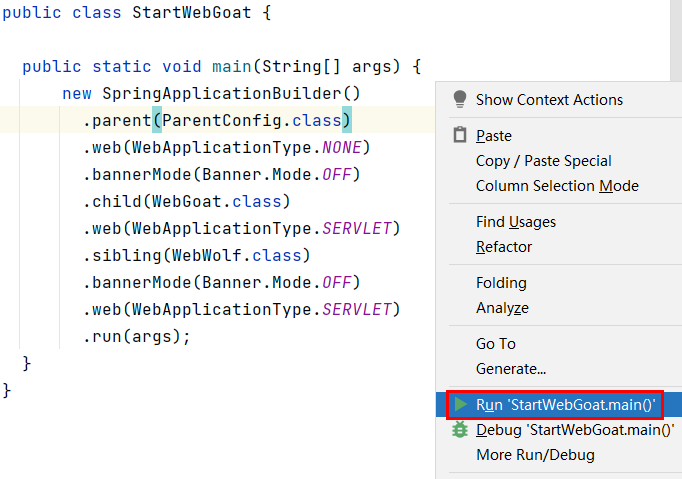682x479 pixels.
Task: Click the editor vertical scrollbar strip
Action: pos(676,40)
